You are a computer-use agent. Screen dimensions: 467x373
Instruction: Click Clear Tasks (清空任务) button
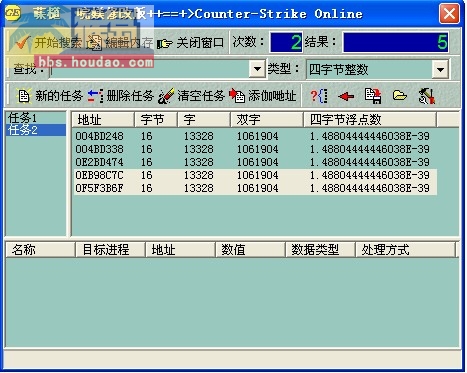coord(191,96)
